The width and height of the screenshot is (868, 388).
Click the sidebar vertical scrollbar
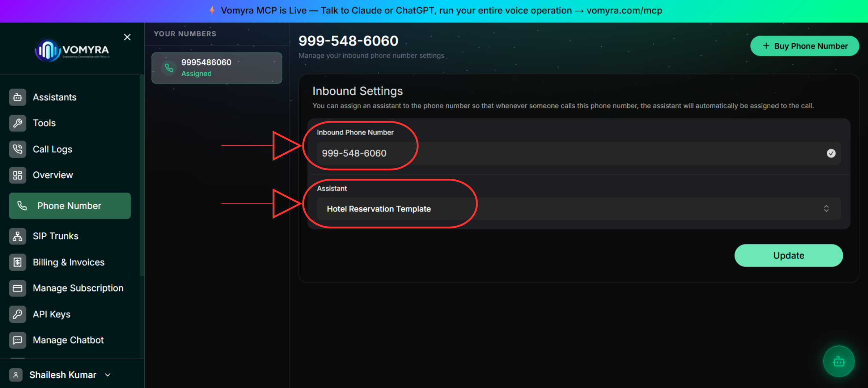coord(142,176)
